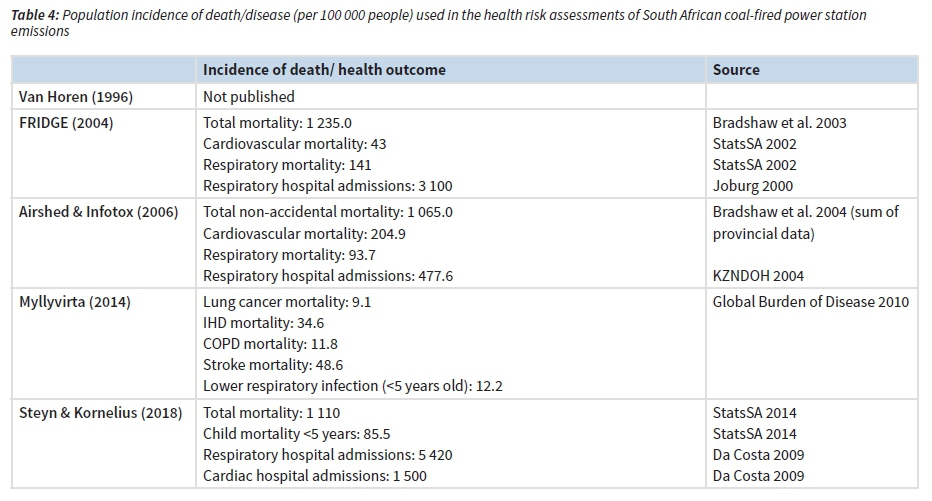Click the 'KZNDOH 2004' source entry
932x501 pixels.
(759, 276)
